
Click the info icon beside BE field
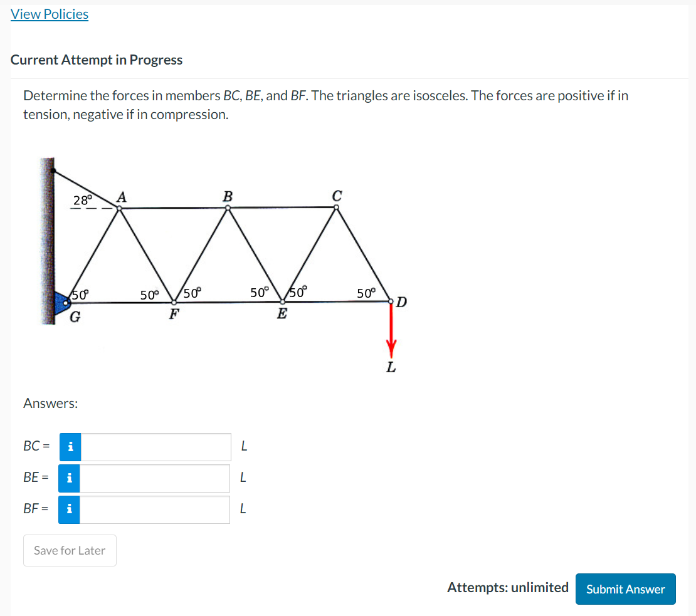coord(70,478)
